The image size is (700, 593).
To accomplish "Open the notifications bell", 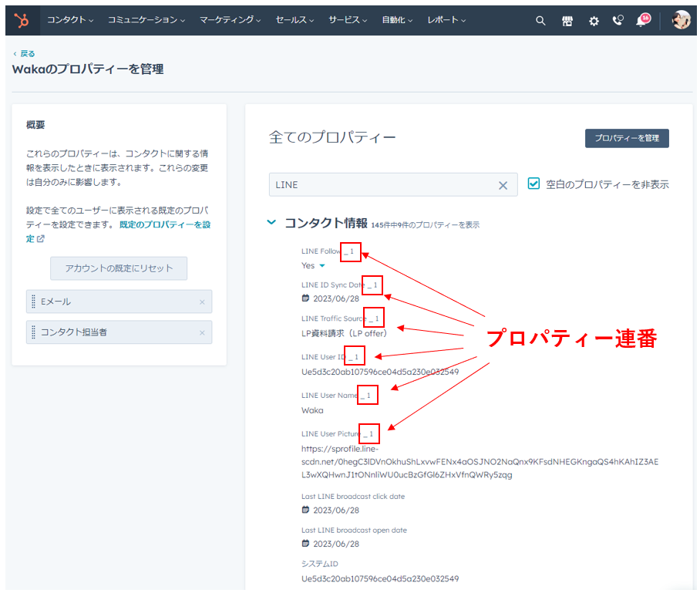I will point(641,21).
